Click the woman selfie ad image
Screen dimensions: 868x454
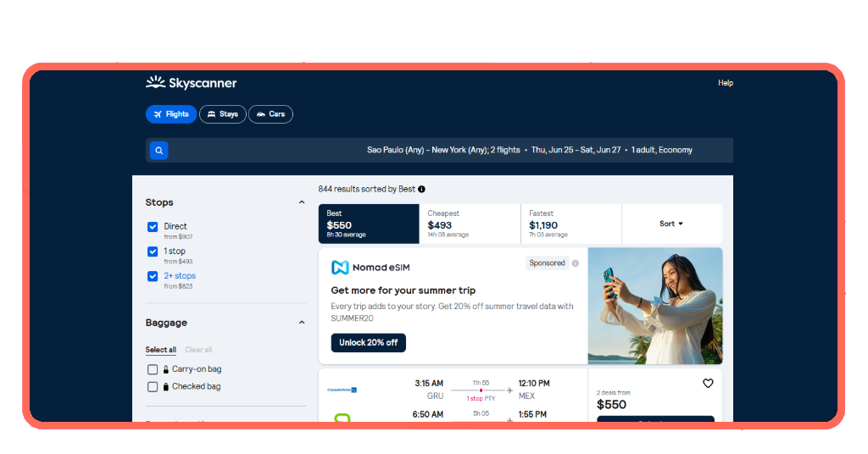[655, 306]
